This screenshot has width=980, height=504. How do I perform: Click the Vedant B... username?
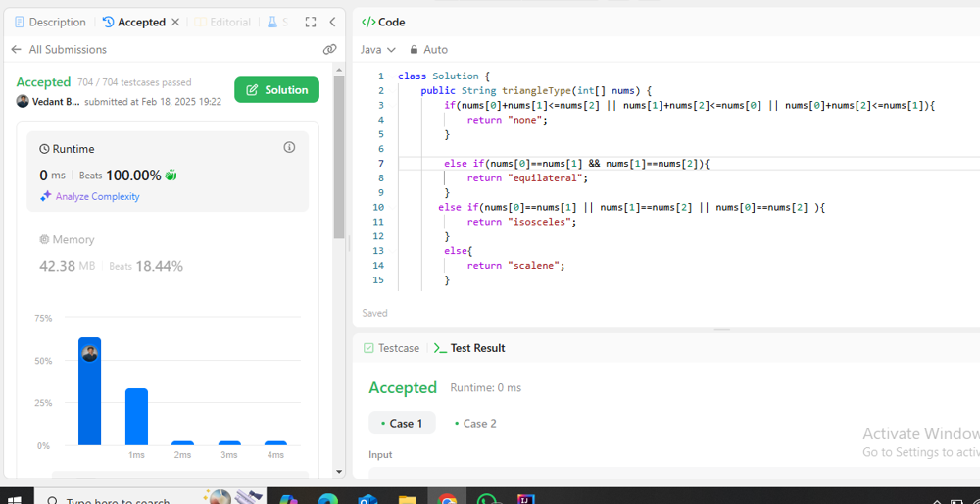click(x=56, y=102)
